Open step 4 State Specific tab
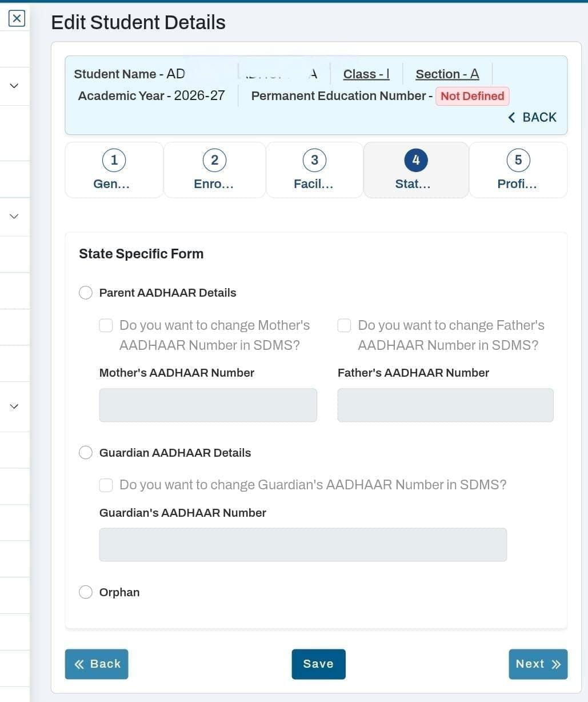This screenshot has width=588, height=702. [x=415, y=170]
